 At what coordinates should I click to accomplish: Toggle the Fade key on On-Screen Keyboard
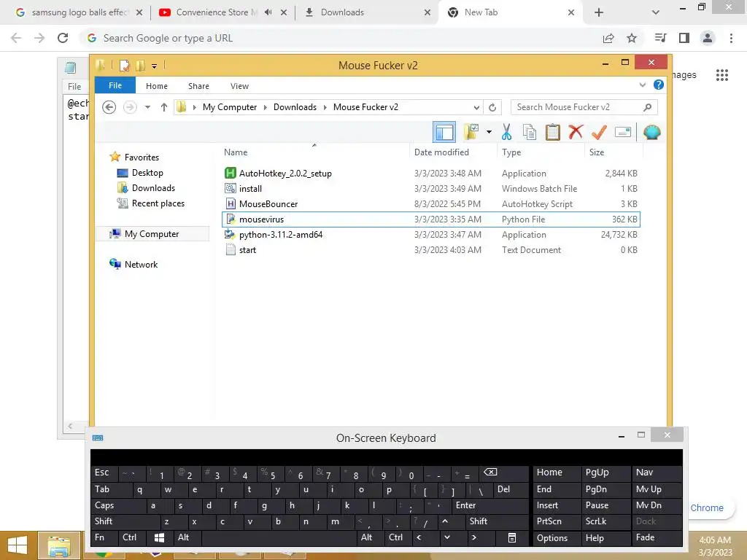click(x=656, y=537)
